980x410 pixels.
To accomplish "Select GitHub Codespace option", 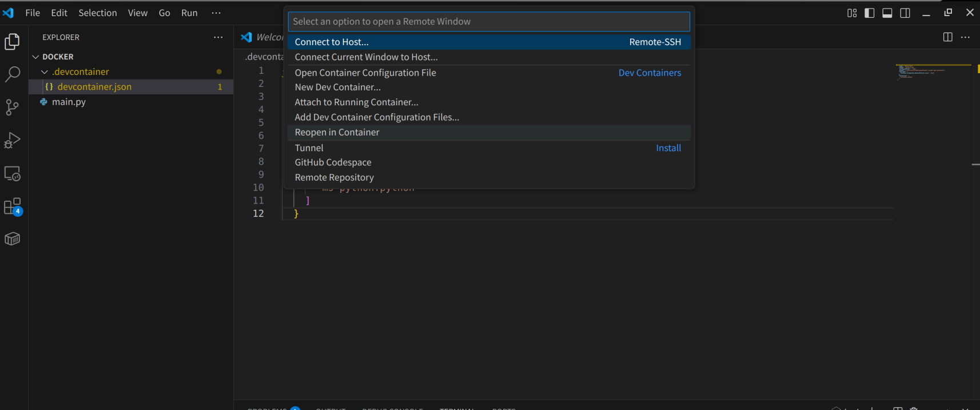I will click(x=489, y=162).
